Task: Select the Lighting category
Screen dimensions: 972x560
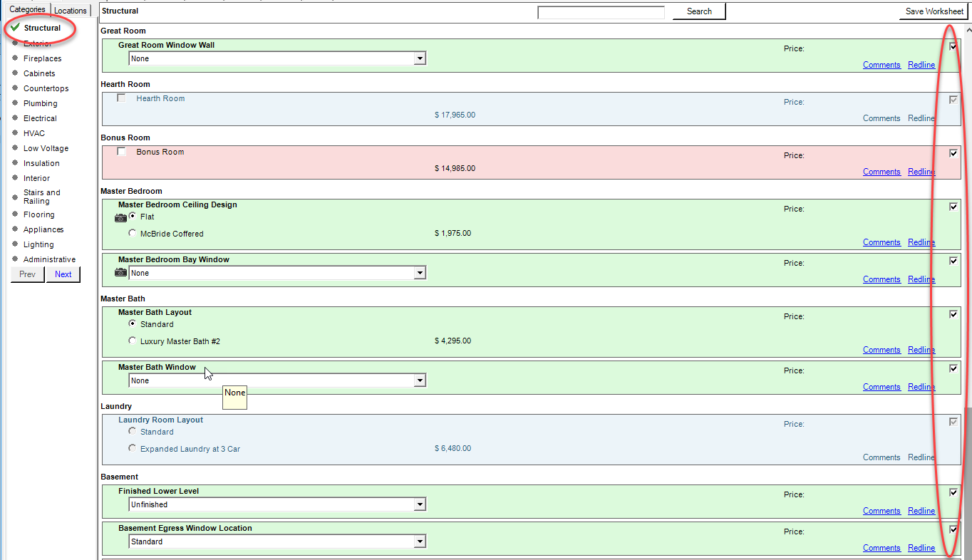Action: pos(38,244)
